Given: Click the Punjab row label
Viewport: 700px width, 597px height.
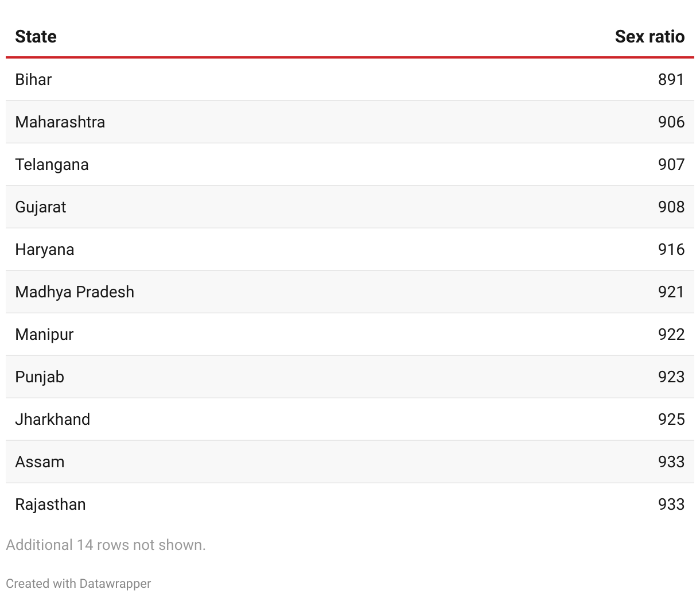Looking at the screenshot, I should (40, 377).
